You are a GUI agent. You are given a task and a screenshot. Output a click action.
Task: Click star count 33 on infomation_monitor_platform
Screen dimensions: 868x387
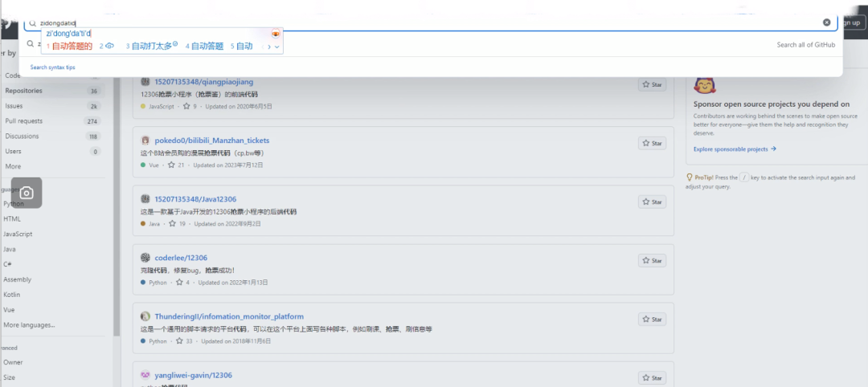pyautogui.click(x=184, y=341)
